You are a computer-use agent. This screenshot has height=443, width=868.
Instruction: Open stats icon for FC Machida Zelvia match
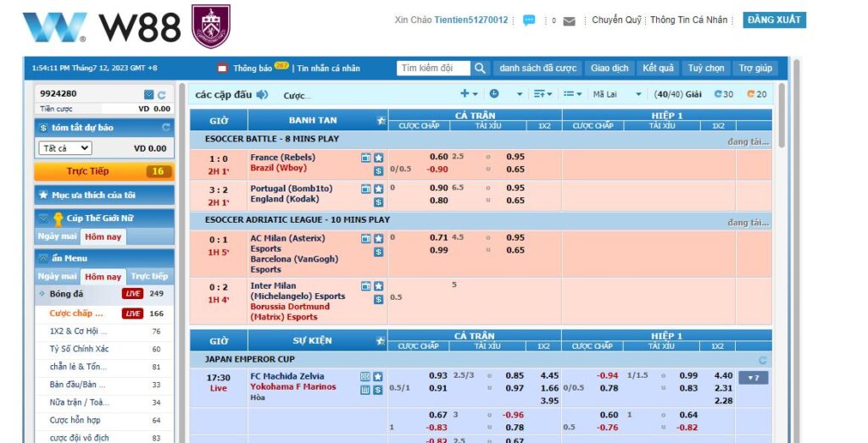[x=365, y=376]
